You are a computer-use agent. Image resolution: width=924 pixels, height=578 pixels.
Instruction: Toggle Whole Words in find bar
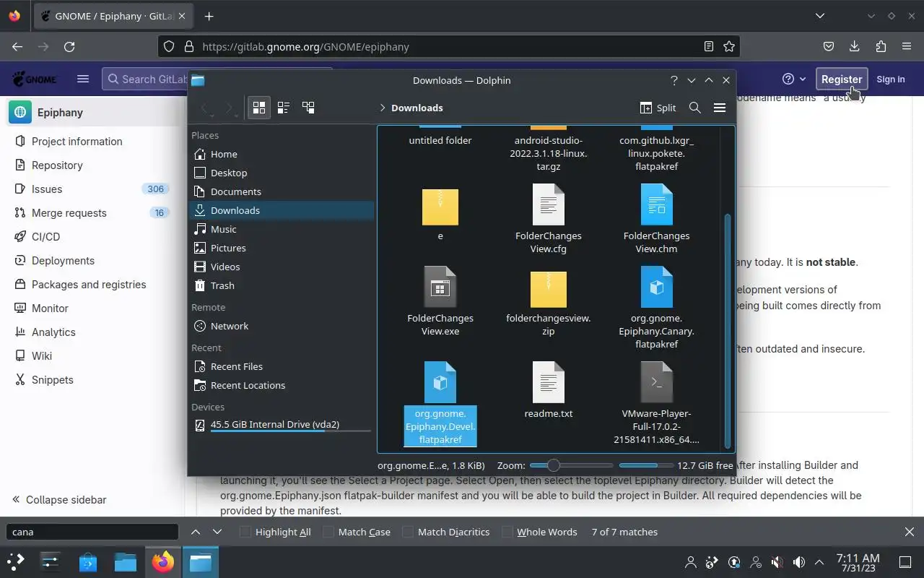pyautogui.click(x=539, y=532)
